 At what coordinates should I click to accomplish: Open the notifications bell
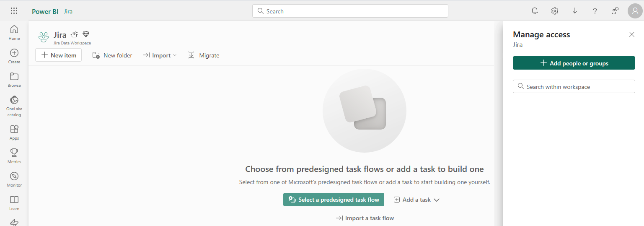pos(535,11)
